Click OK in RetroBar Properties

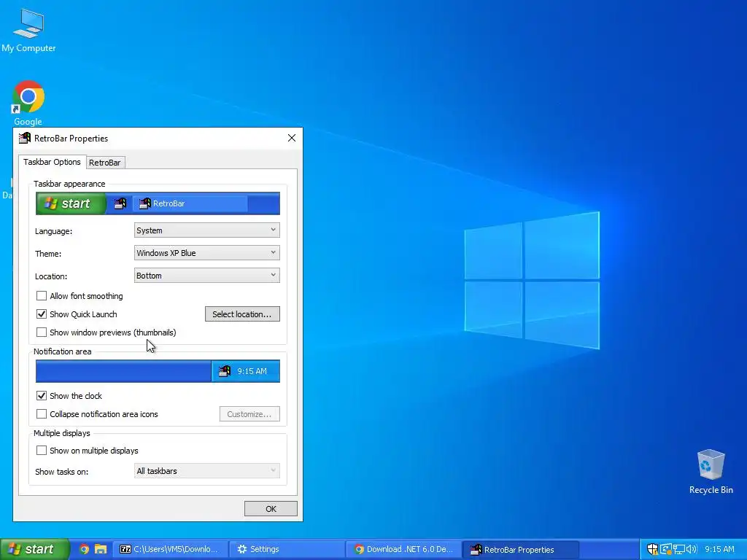(271, 508)
